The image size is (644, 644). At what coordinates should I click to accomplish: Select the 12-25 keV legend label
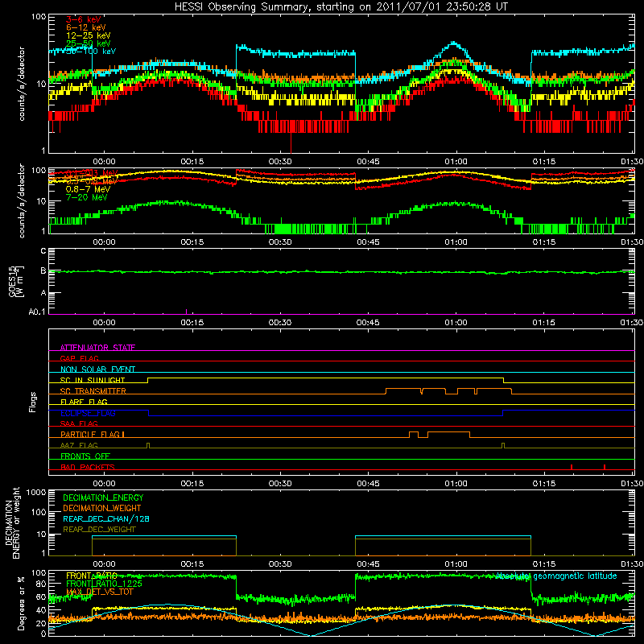[88, 35]
